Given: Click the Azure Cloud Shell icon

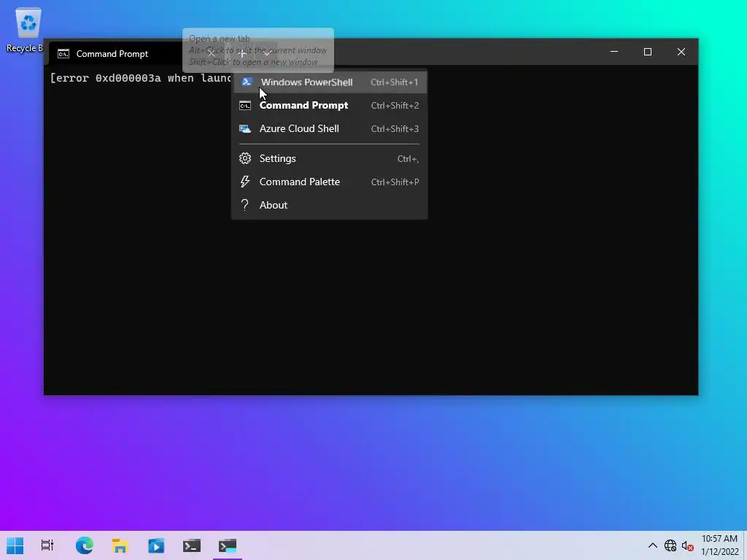Looking at the screenshot, I should 245,128.
